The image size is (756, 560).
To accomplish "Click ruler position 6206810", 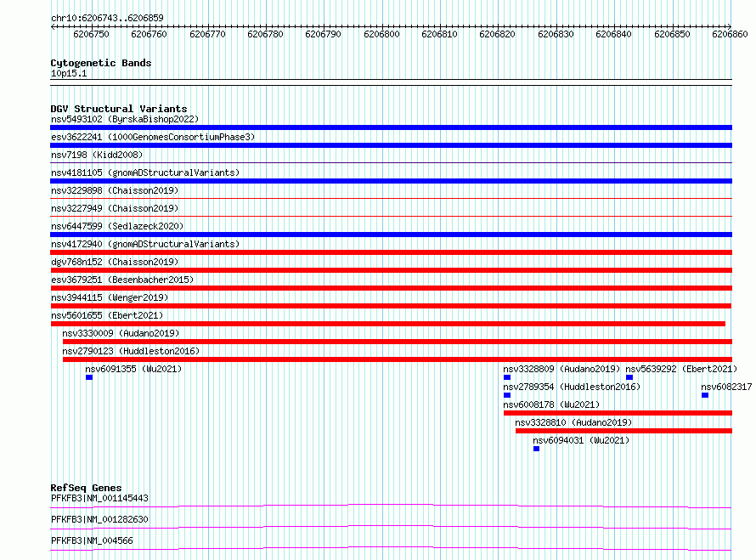I will pyautogui.click(x=439, y=34).
